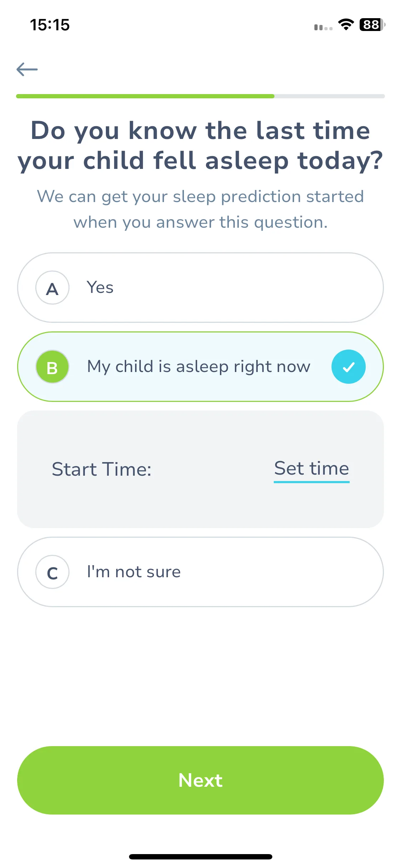
Task: Tap the back arrow icon
Action: point(27,69)
